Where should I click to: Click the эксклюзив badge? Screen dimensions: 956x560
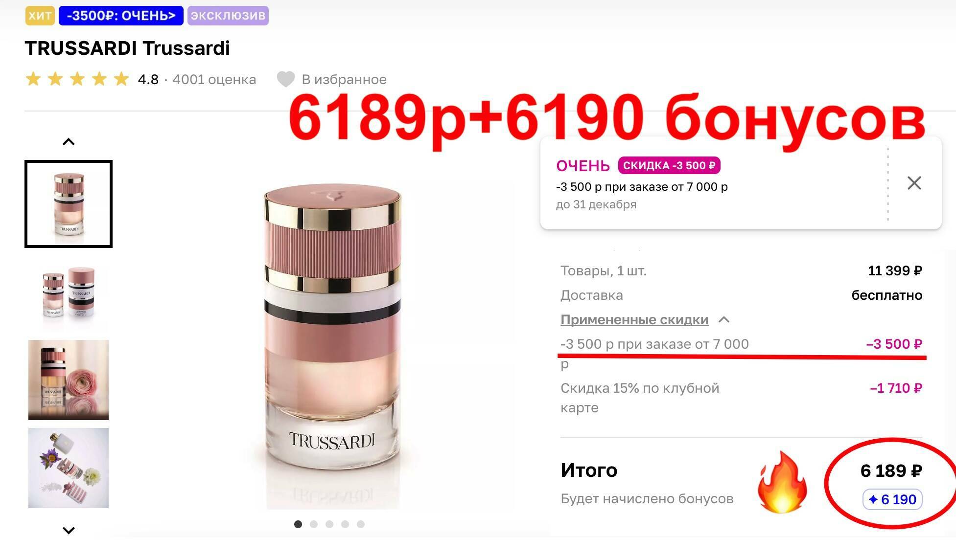point(228,16)
